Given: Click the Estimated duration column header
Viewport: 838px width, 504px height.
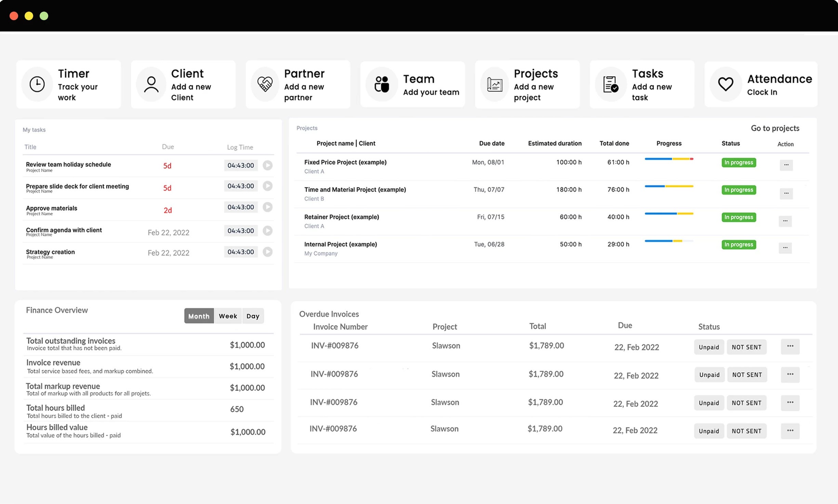Looking at the screenshot, I should pos(555,144).
